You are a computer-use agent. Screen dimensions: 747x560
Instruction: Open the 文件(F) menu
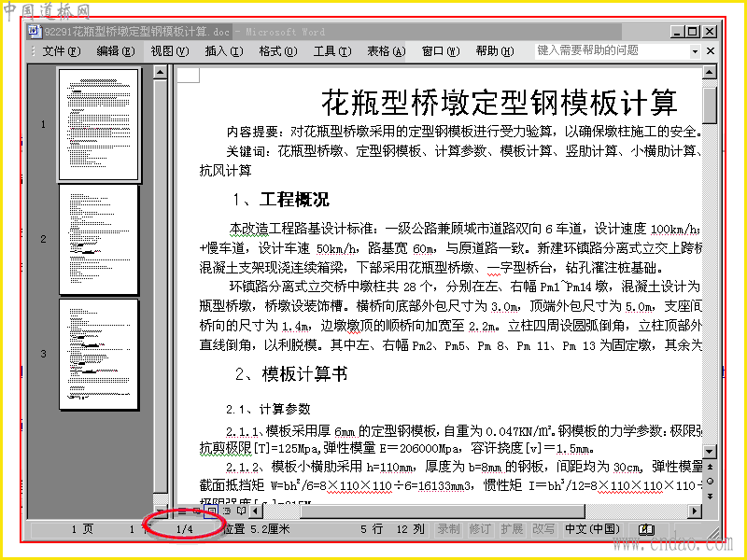point(62,51)
